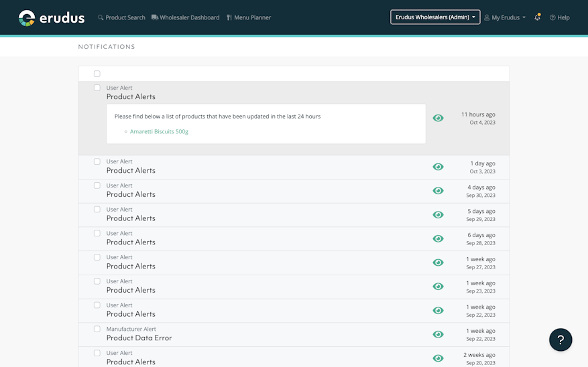This screenshot has width=588, height=367.
Task: Open the My Erudus menu
Action: pos(505,17)
